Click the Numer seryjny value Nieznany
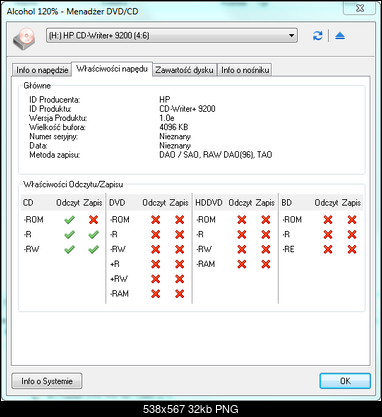 (175, 137)
